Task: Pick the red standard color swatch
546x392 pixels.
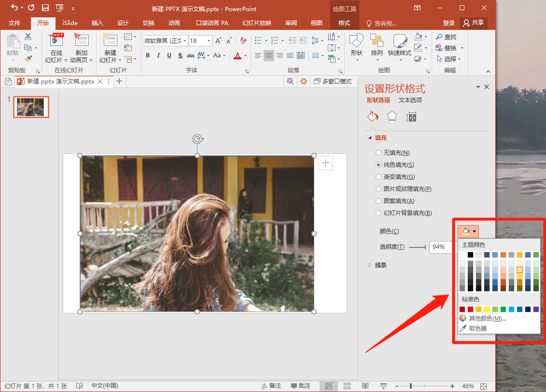Action: tap(470, 309)
